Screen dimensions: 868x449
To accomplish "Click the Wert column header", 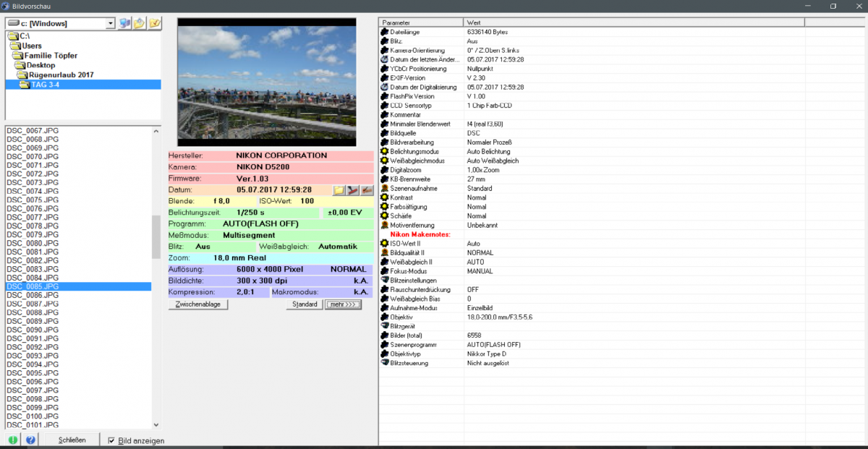I will (x=635, y=23).
